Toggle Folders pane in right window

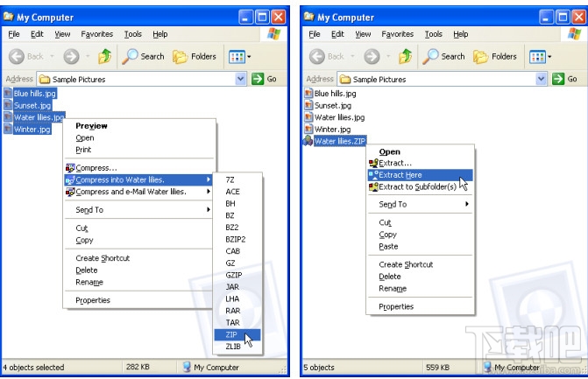coord(495,57)
